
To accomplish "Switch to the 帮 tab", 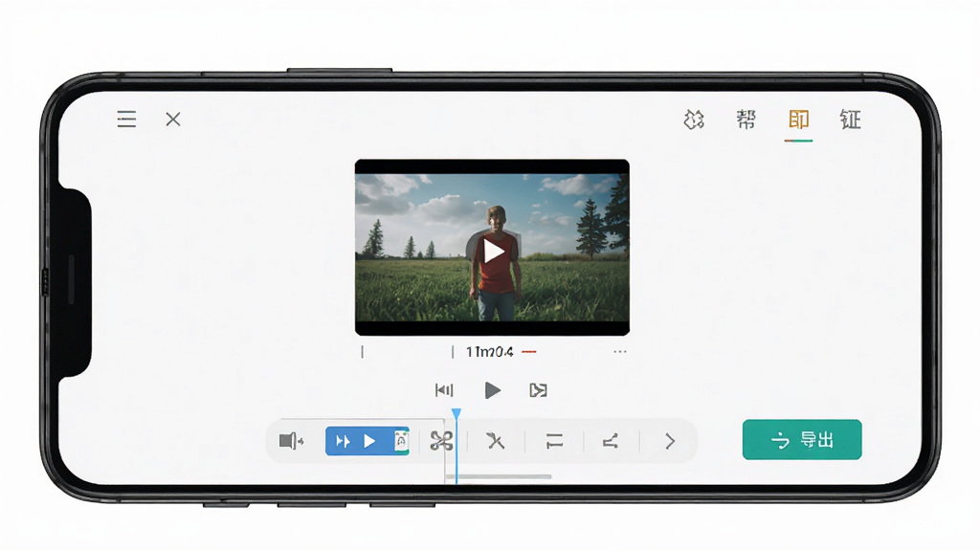I will tap(746, 119).
